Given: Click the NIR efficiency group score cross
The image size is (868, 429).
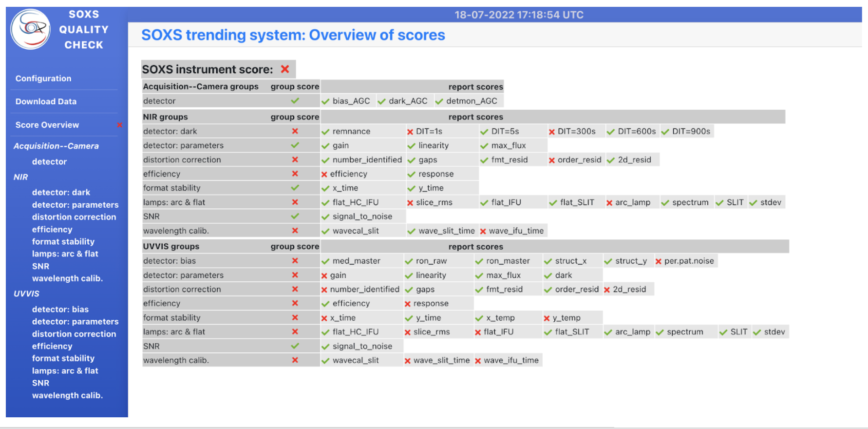Looking at the screenshot, I should pyautogui.click(x=295, y=174).
